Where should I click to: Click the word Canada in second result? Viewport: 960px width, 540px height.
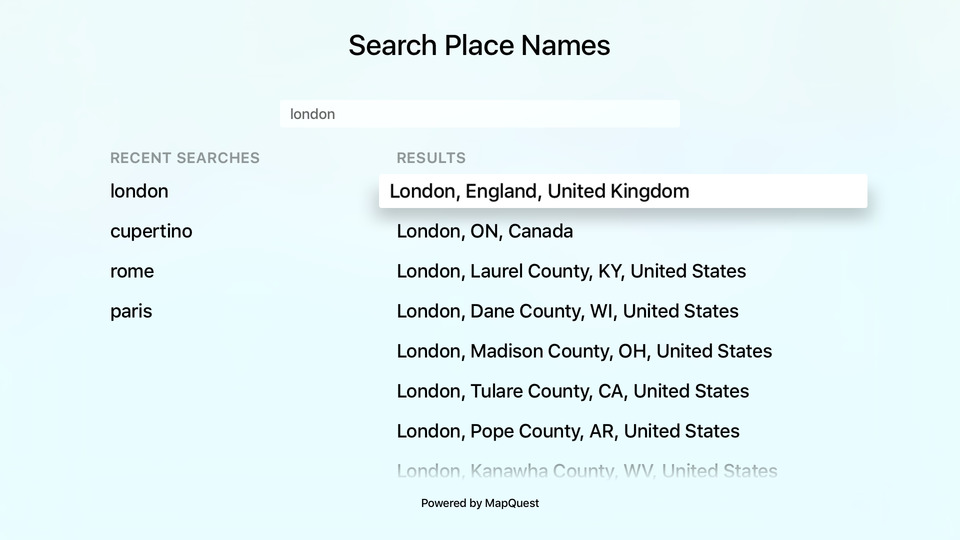pyautogui.click(x=541, y=231)
